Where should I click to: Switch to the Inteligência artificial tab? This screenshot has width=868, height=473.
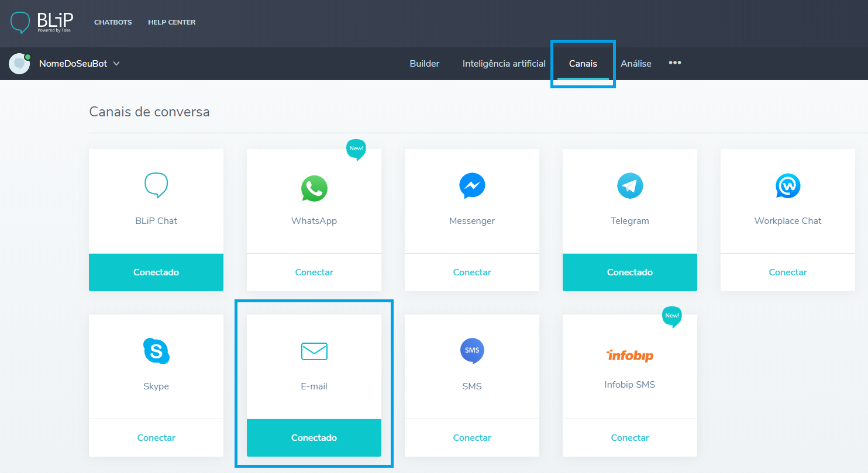(x=504, y=63)
